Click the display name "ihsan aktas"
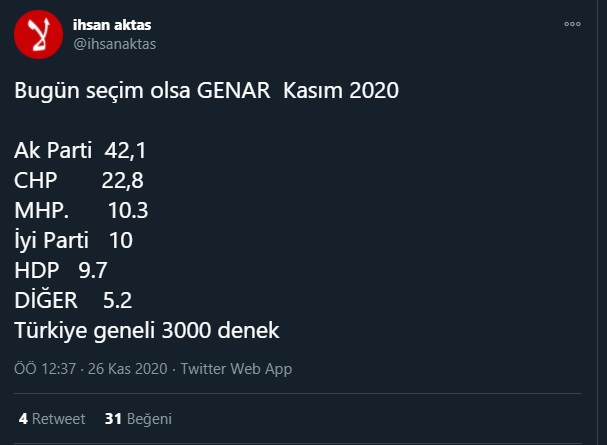This screenshot has height=445, width=607. (113, 24)
